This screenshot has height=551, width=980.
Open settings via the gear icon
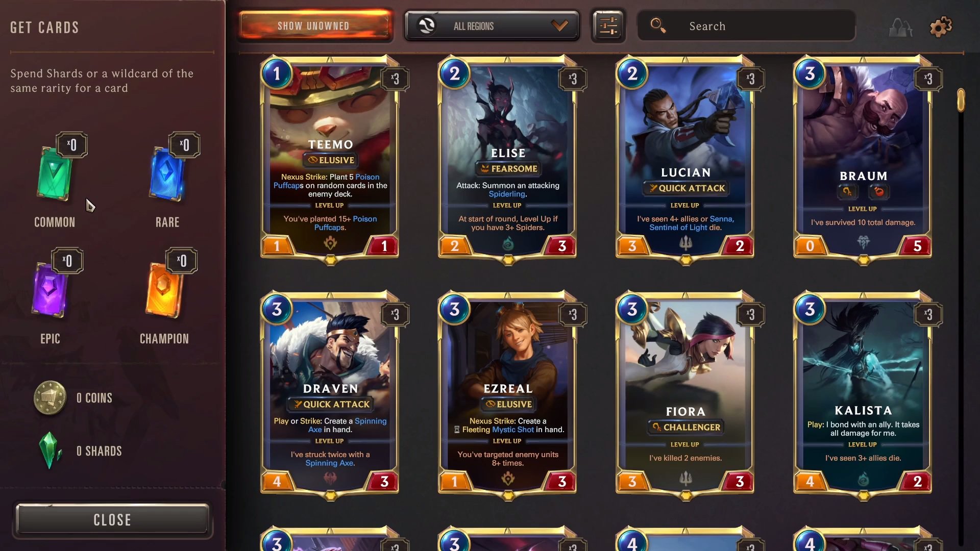coord(941,27)
